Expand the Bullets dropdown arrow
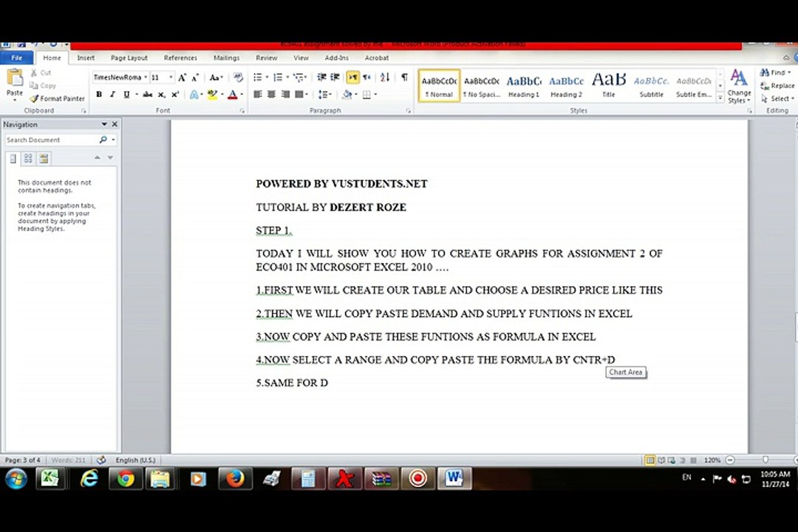This screenshot has width=798, height=532. (x=267, y=78)
